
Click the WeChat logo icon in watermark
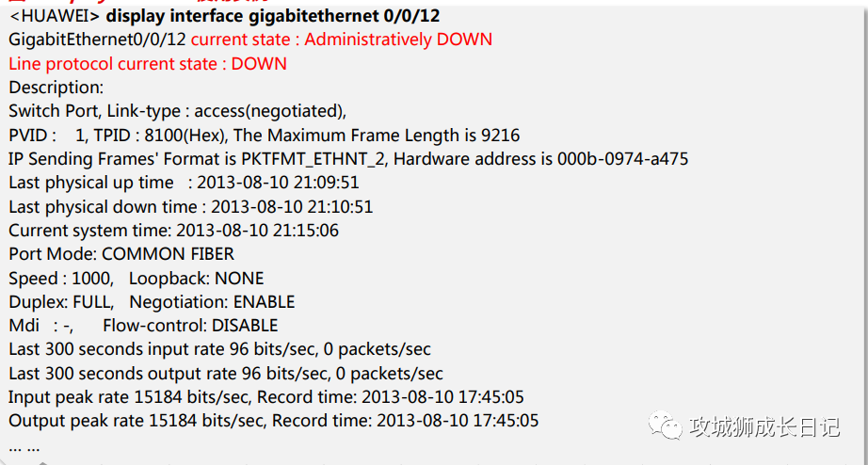point(666,425)
